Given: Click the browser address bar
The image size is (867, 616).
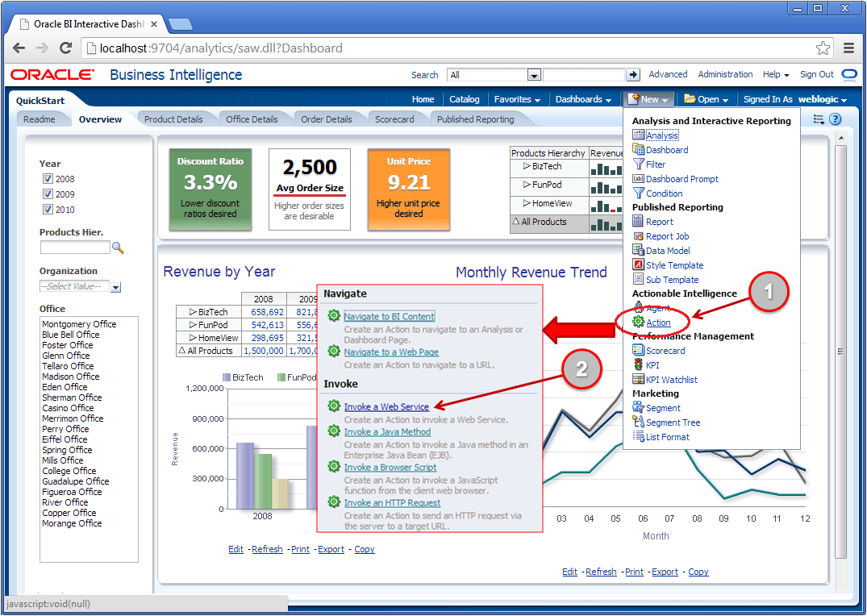Looking at the screenshot, I should pos(323,48).
